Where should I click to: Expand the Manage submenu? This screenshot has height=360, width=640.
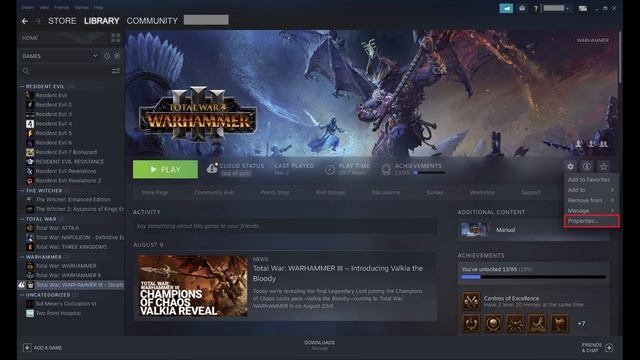pos(591,211)
